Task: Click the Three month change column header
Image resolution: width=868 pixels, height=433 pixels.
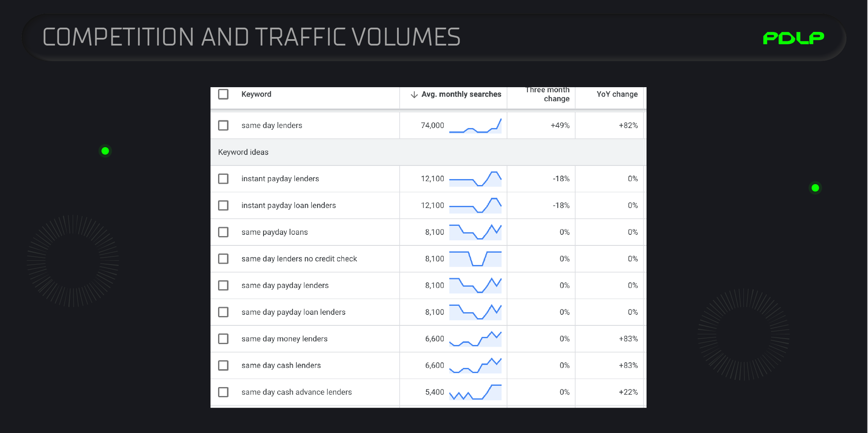Action: (x=547, y=94)
